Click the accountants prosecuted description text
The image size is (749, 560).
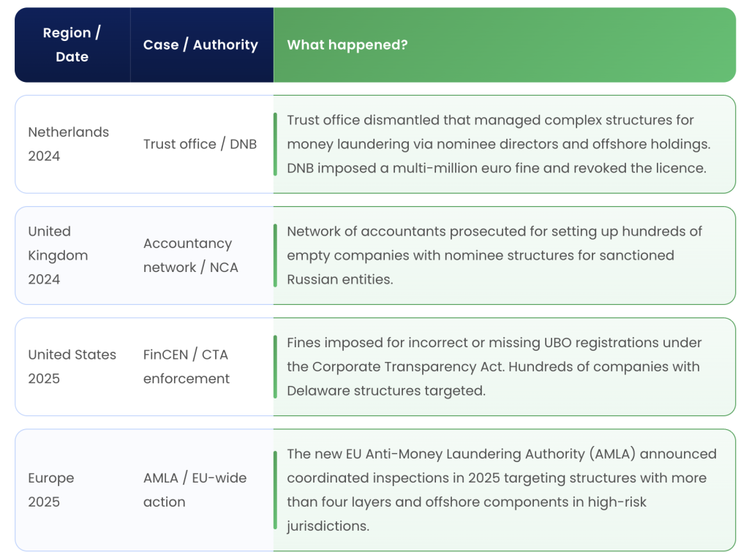tap(494, 255)
